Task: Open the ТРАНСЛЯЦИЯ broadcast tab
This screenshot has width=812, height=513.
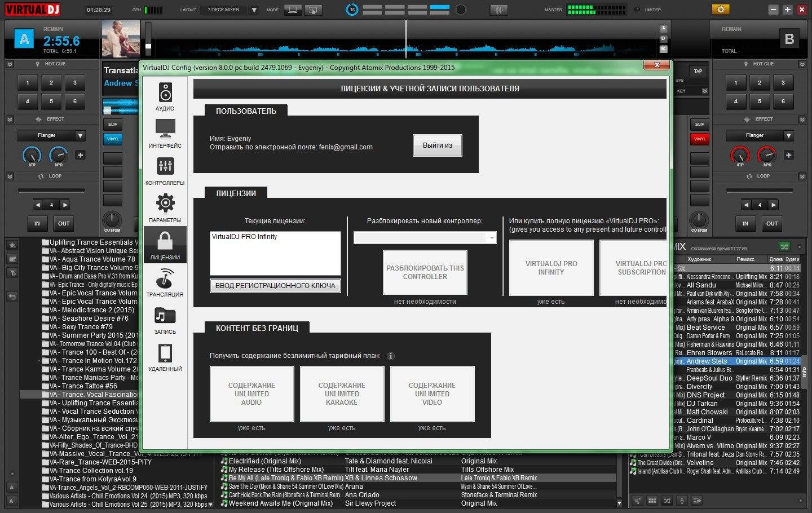Action: pyautogui.click(x=165, y=282)
